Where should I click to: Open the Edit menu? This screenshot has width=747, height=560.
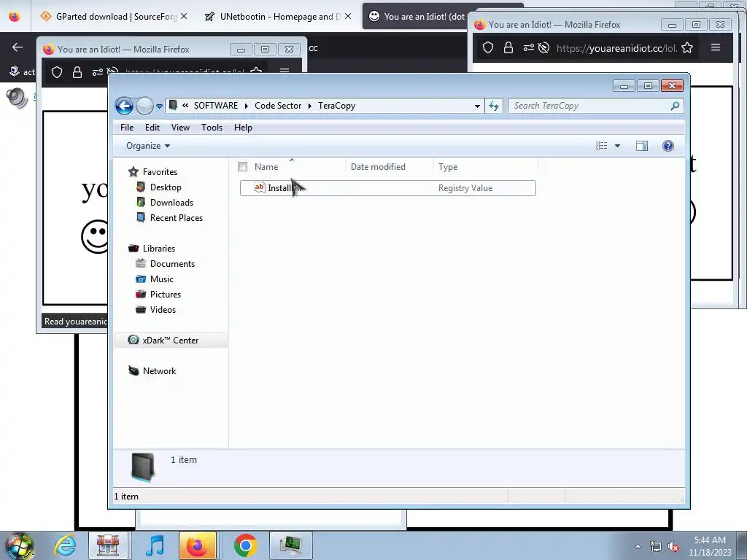coord(152,128)
